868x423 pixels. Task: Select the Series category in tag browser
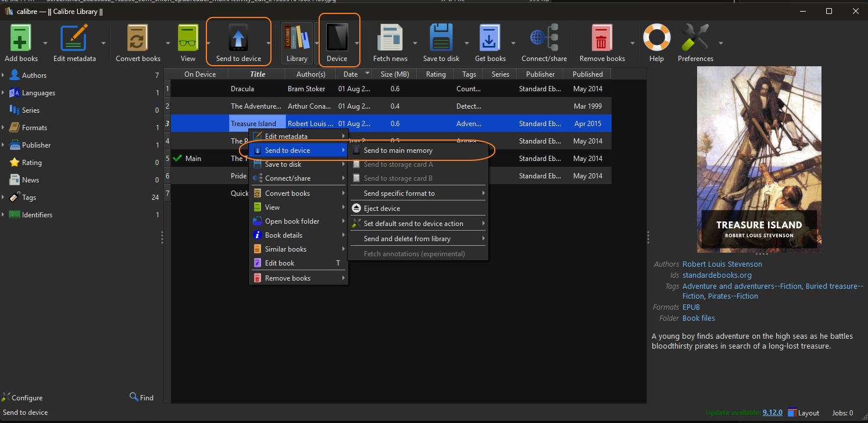coord(30,110)
